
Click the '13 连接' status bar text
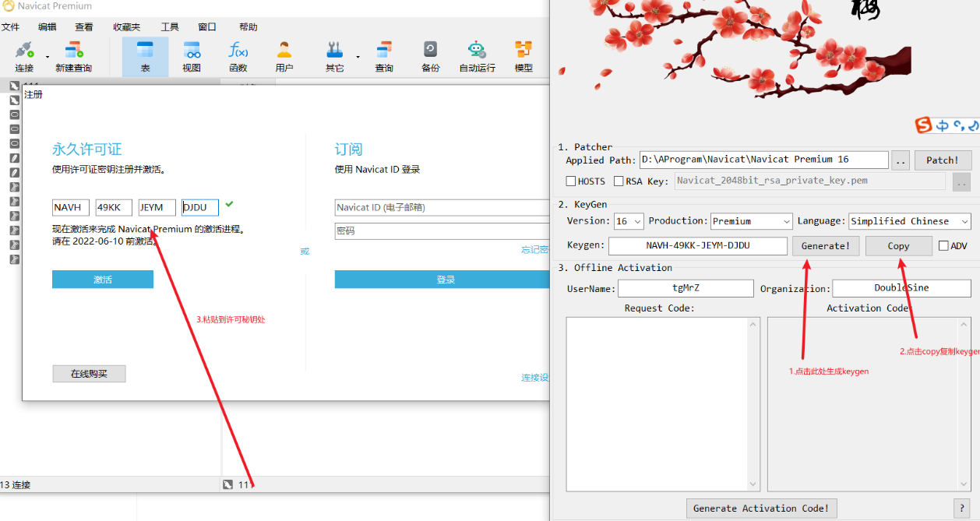(16, 484)
